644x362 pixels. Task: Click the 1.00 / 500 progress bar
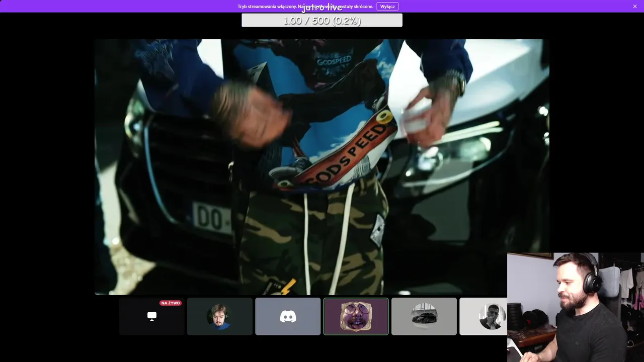point(322,20)
